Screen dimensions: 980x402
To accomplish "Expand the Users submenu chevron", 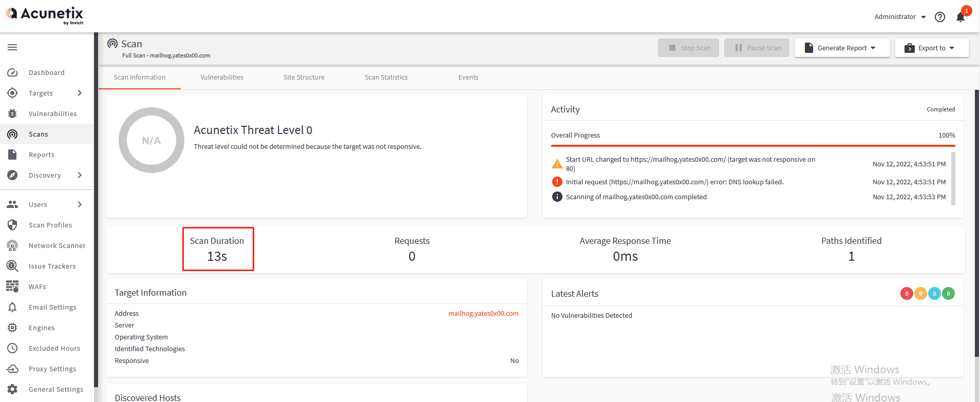I will pos(80,204).
